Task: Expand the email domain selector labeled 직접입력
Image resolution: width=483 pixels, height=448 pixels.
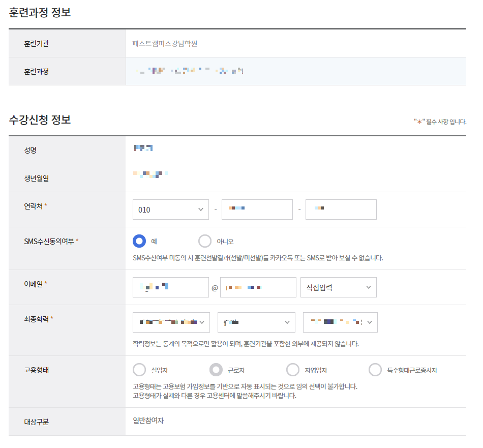Action: [x=339, y=287]
